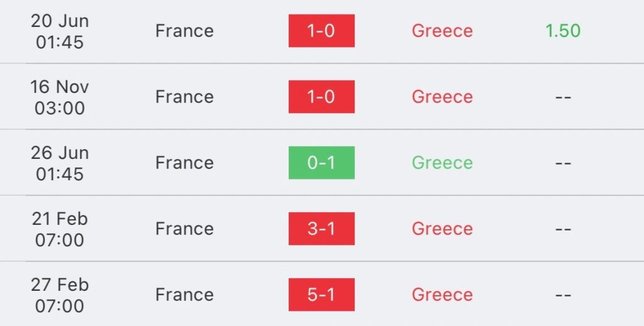The width and height of the screenshot is (644, 326).
Task: Click the odds dashes in 26 Jun row
Action: click(563, 163)
